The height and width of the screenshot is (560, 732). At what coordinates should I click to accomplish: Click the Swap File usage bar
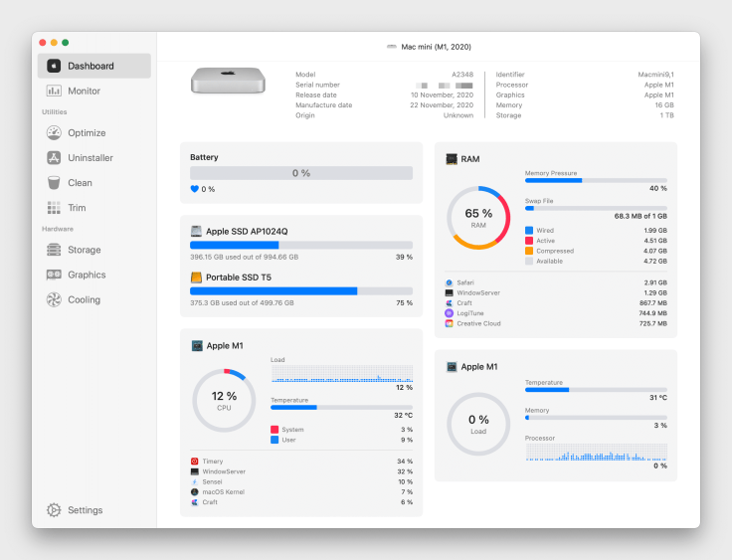tap(596, 208)
